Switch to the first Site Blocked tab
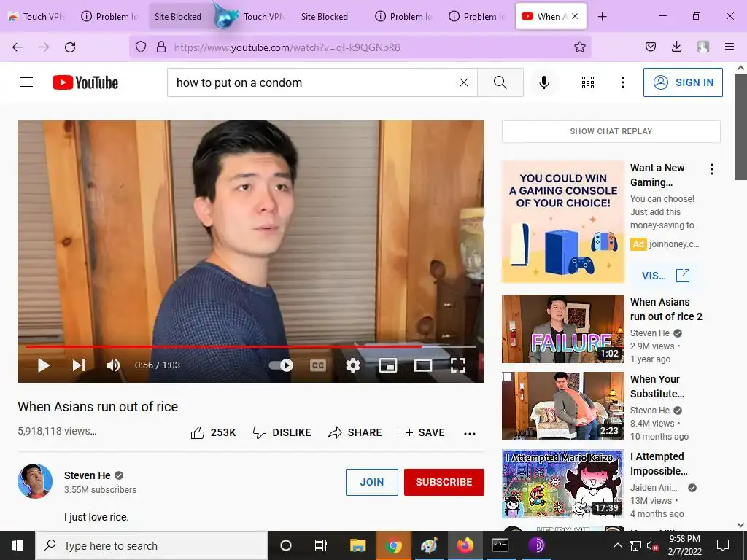Screen dimensions: 747x560 [x=178, y=16]
